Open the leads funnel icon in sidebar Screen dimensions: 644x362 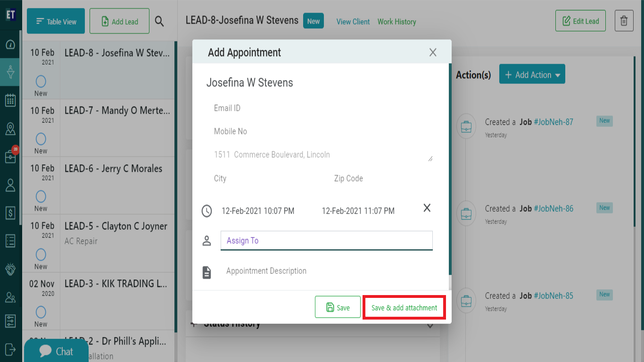click(10, 72)
